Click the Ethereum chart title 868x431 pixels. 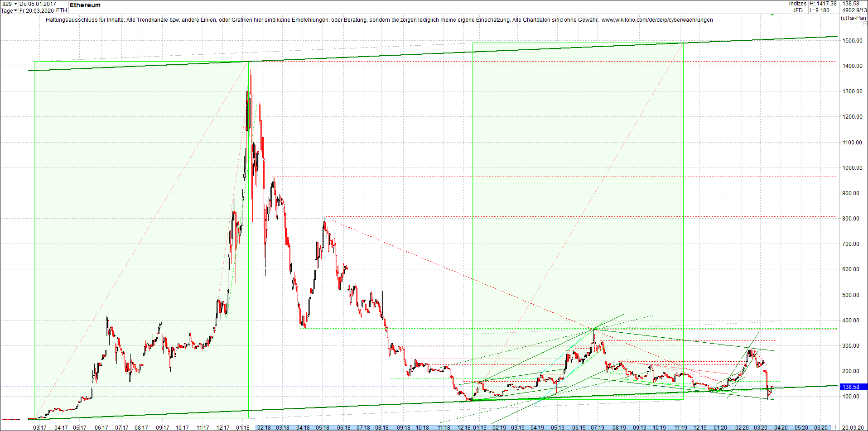click(x=85, y=5)
